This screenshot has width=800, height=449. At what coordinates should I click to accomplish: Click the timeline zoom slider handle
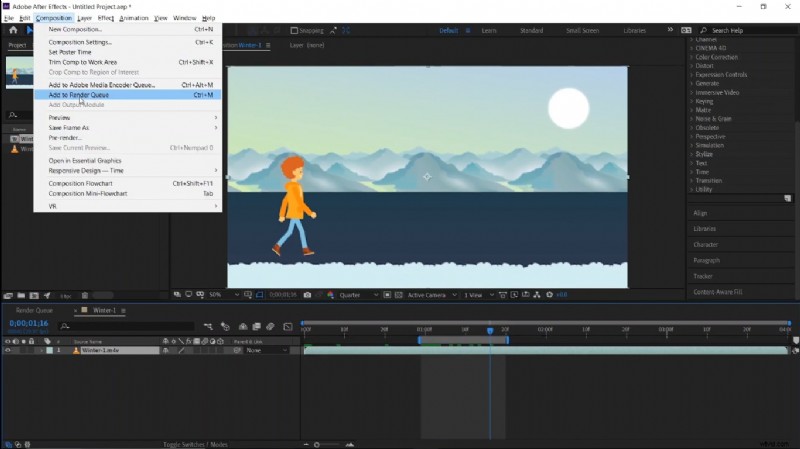[x=317, y=444]
